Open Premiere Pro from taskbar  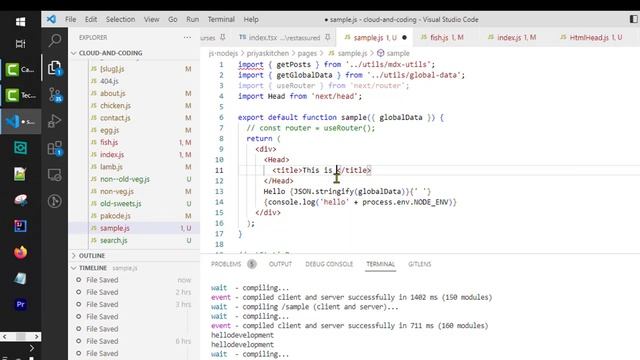[x=20, y=304]
